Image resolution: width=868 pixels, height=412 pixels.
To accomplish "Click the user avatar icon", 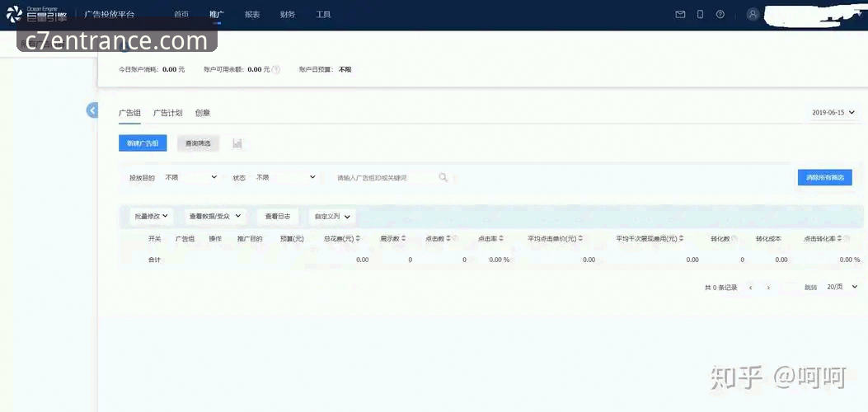I will (753, 14).
